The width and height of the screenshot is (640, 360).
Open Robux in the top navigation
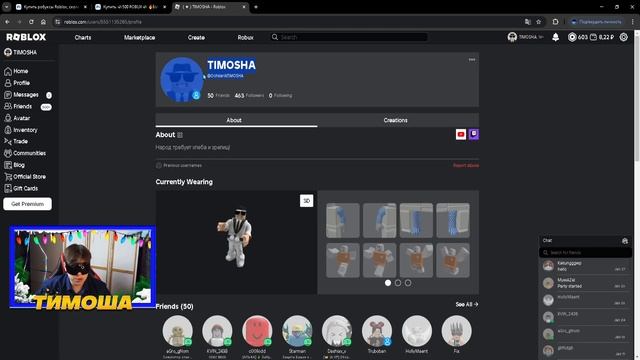tap(245, 38)
